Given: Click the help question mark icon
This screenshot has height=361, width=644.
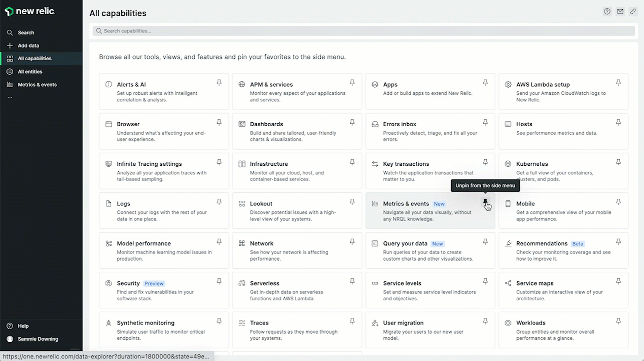Looking at the screenshot, I should coord(607,12).
